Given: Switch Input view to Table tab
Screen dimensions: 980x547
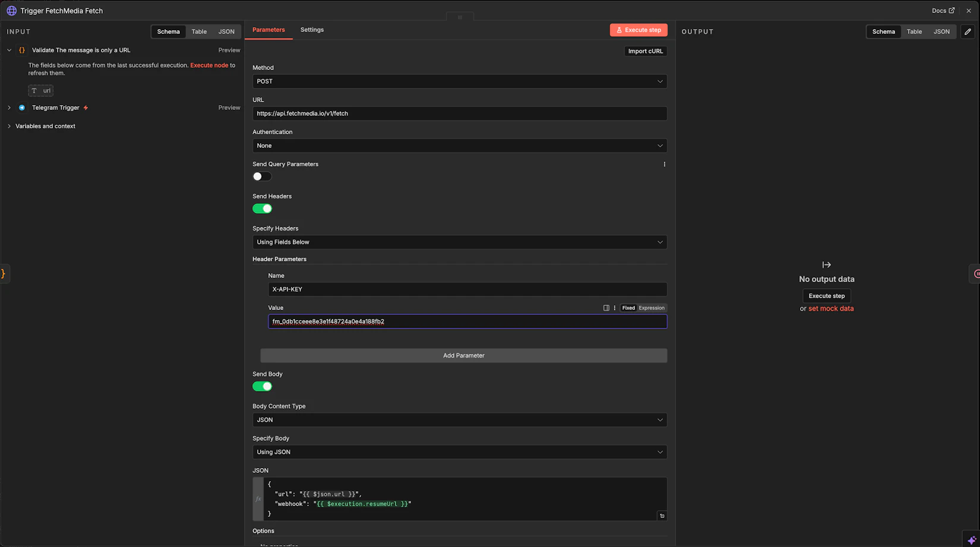Looking at the screenshot, I should point(199,31).
